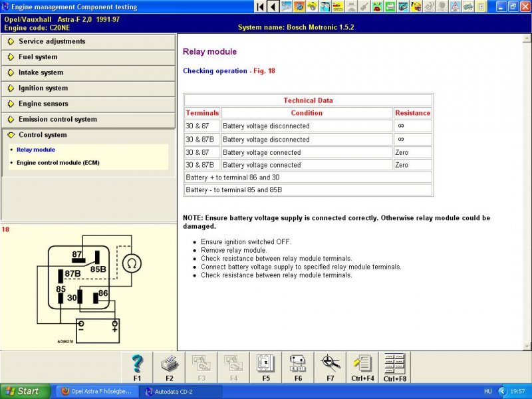
Task: Expand the Emission control system section
Action: (88, 120)
